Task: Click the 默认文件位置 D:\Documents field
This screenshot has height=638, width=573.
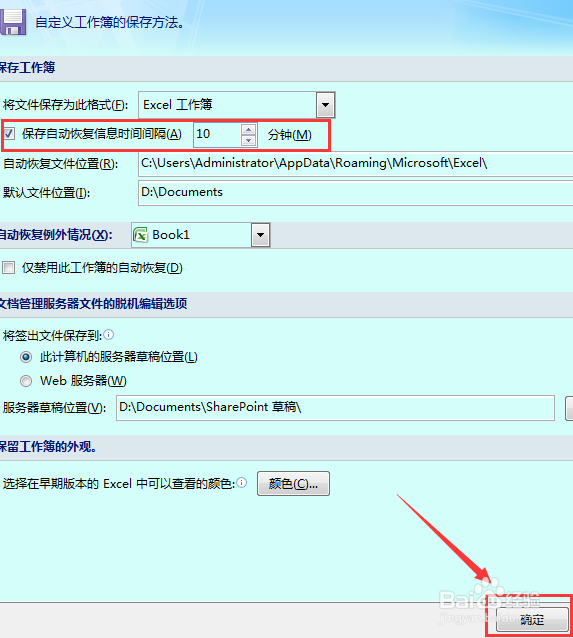Action: pos(356,194)
